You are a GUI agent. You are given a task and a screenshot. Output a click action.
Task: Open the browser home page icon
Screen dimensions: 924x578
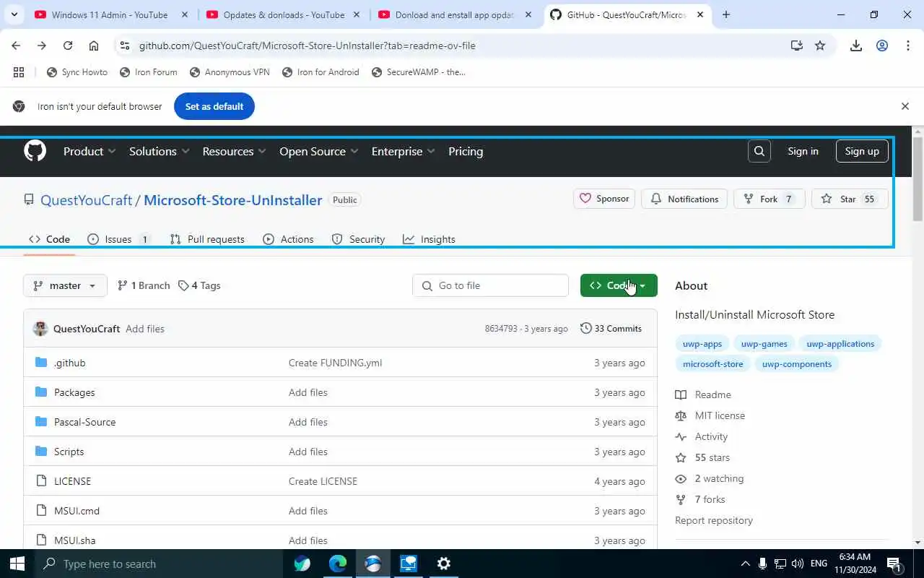(x=94, y=46)
